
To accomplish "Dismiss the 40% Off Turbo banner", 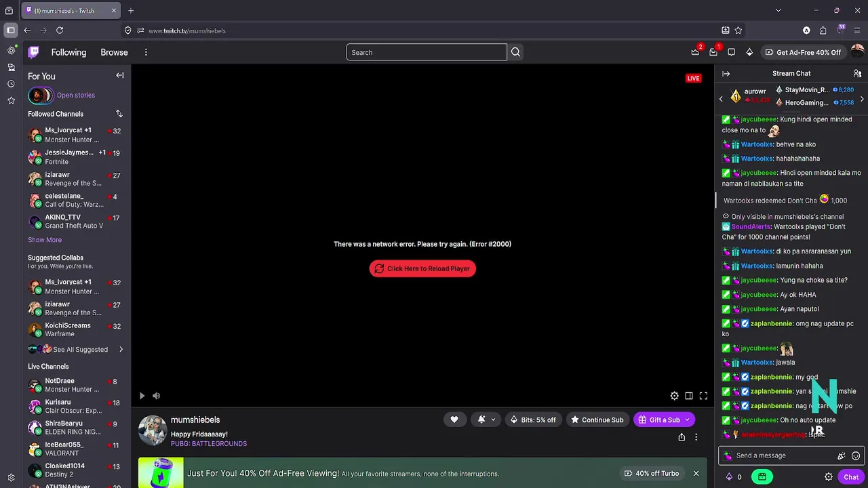I will [x=696, y=473].
